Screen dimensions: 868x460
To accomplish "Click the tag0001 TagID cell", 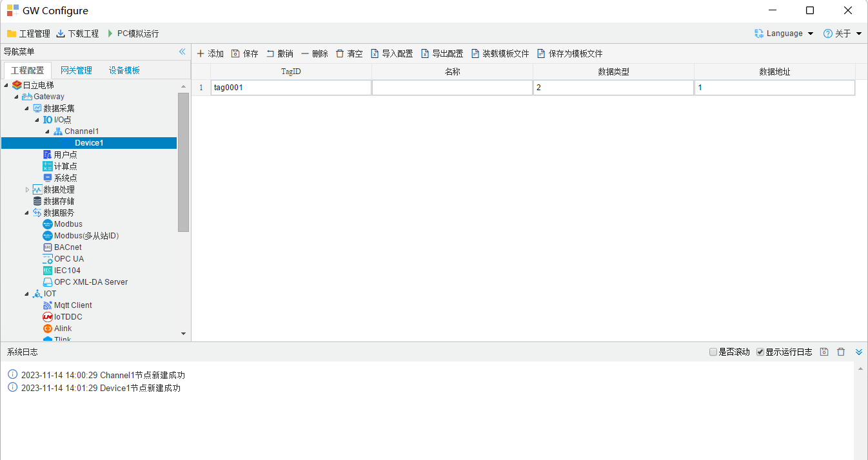I will [x=291, y=88].
